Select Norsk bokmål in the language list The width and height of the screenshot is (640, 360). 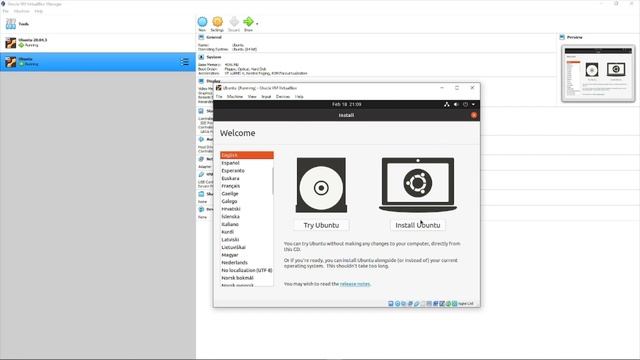247,278
